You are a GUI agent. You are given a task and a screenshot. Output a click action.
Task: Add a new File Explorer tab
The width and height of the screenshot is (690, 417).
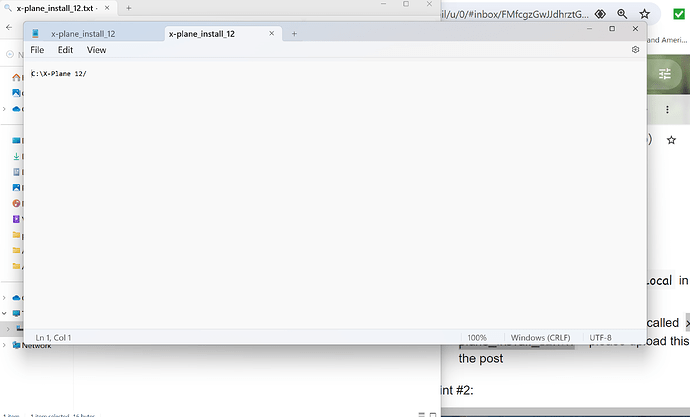click(x=128, y=8)
